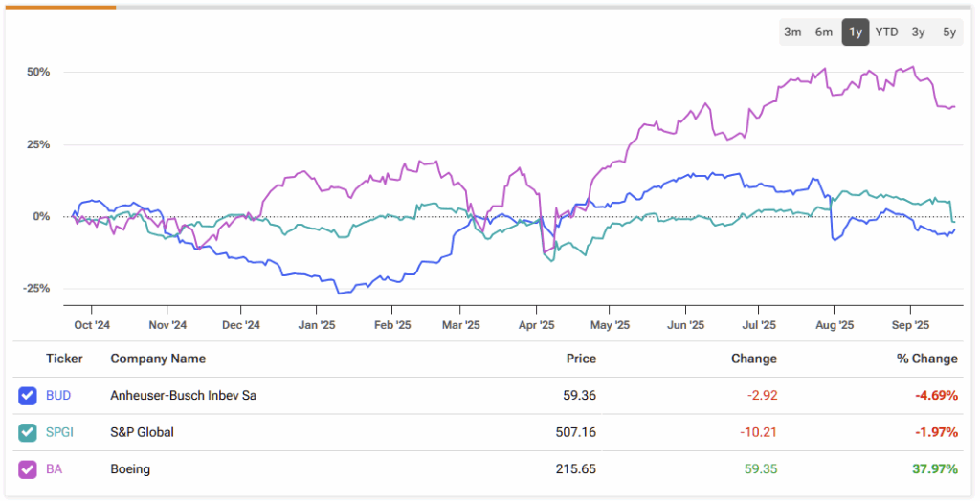Sort by the Change column header
The height and width of the screenshot is (501, 980).
[754, 359]
